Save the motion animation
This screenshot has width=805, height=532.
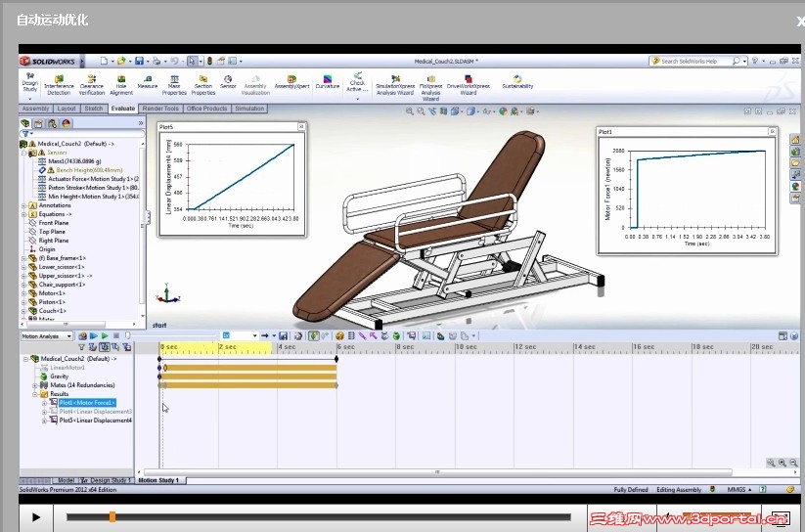tap(283, 335)
